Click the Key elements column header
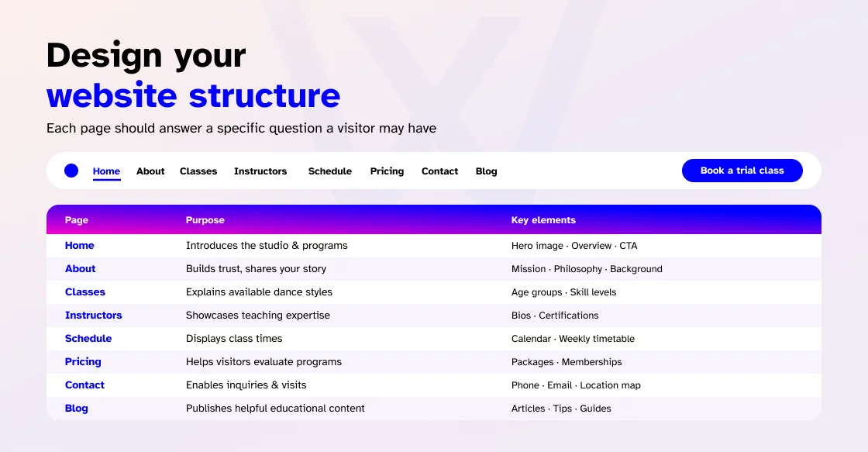Image resolution: width=868 pixels, height=452 pixels. point(543,220)
